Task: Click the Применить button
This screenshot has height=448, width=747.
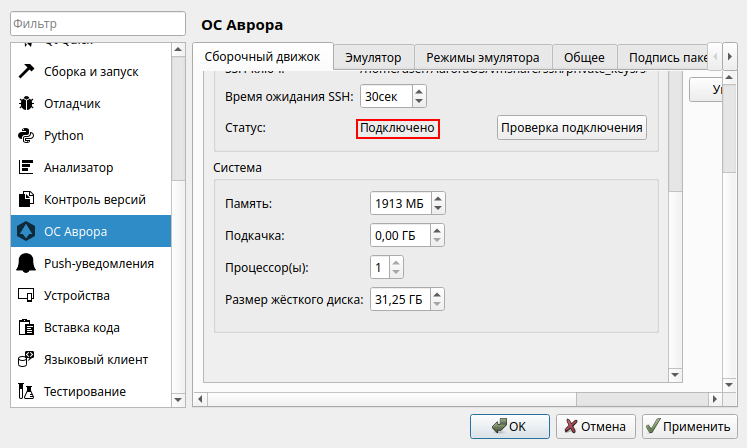Action: [x=689, y=426]
